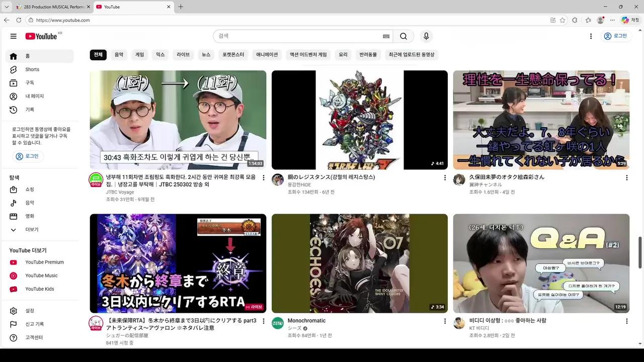The height and width of the screenshot is (362, 644).
Task: Open options menu for 냉부해 video
Action: point(264,177)
